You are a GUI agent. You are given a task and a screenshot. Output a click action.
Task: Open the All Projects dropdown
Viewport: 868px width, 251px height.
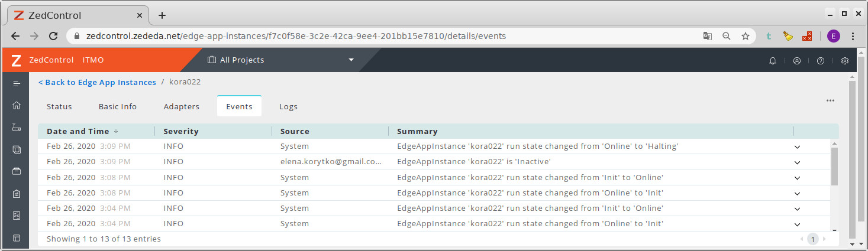[x=281, y=60]
